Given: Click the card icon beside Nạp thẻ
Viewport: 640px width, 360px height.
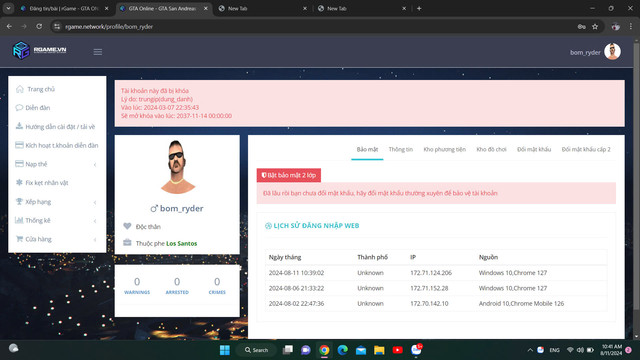Looking at the screenshot, I should 19,164.
